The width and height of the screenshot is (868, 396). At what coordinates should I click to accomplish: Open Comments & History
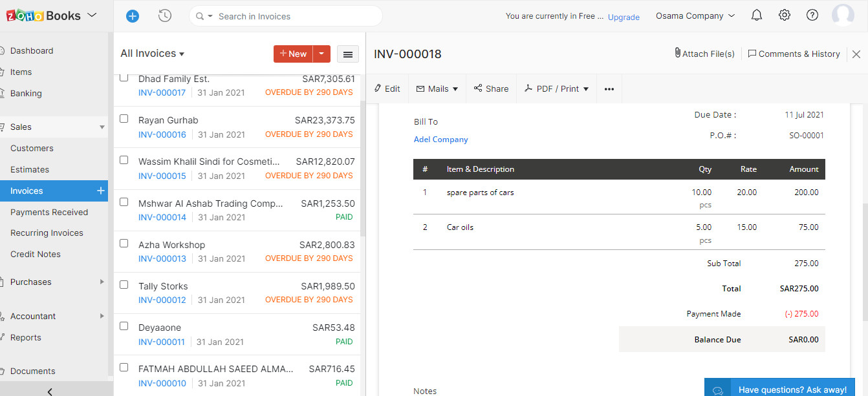(x=794, y=54)
